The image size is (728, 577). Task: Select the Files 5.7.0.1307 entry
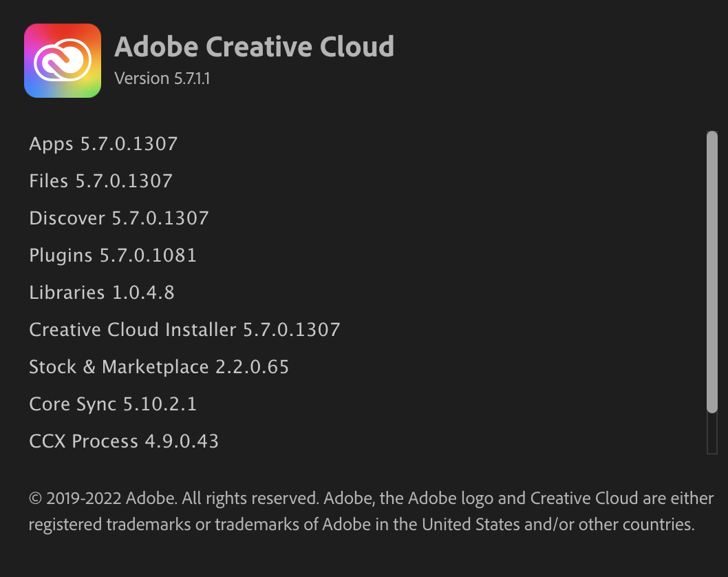100,181
